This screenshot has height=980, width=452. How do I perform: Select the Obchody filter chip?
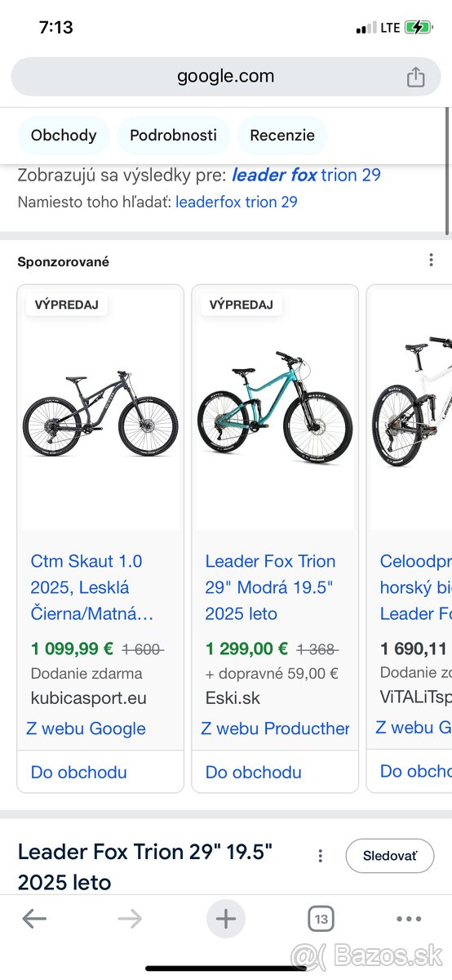pyautogui.click(x=64, y=136)
